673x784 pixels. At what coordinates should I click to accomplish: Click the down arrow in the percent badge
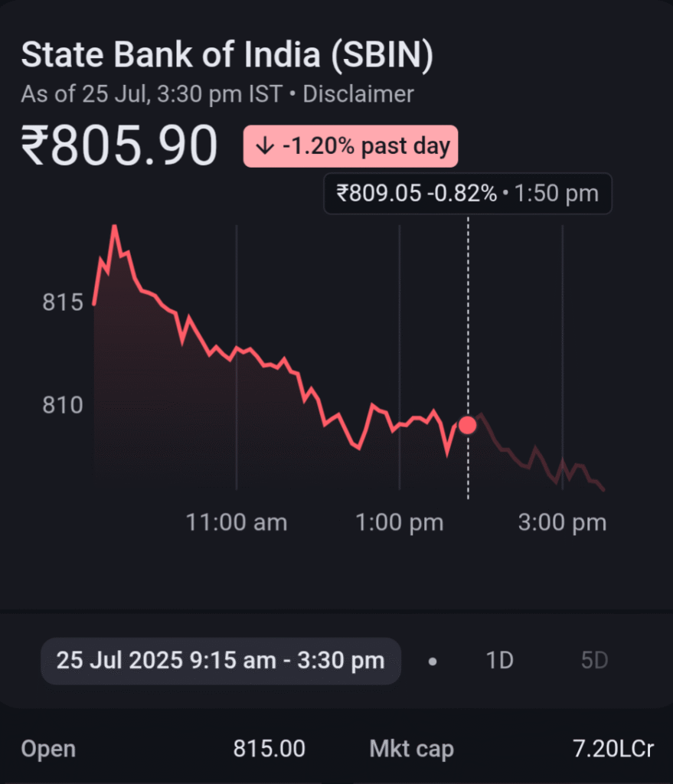point(264,146)
